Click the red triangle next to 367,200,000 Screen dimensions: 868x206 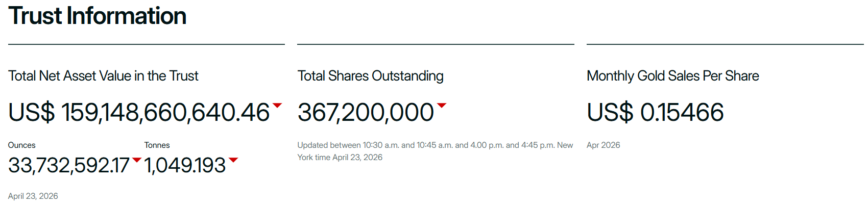(x=442, y=106)
